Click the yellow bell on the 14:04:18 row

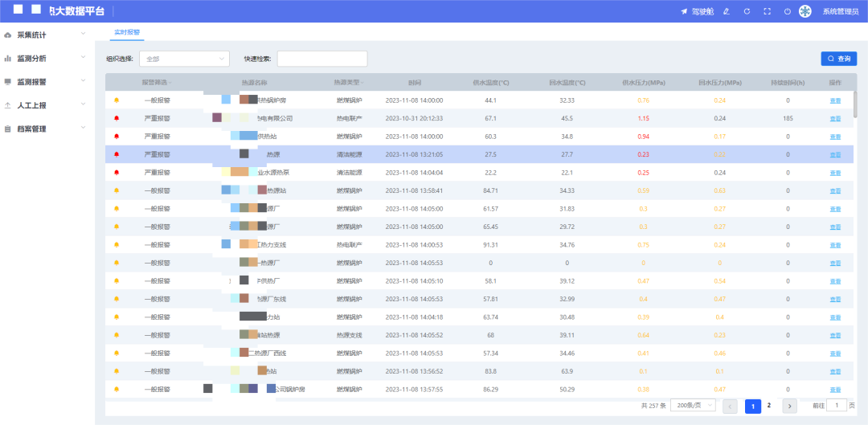[x=117, y=317]
